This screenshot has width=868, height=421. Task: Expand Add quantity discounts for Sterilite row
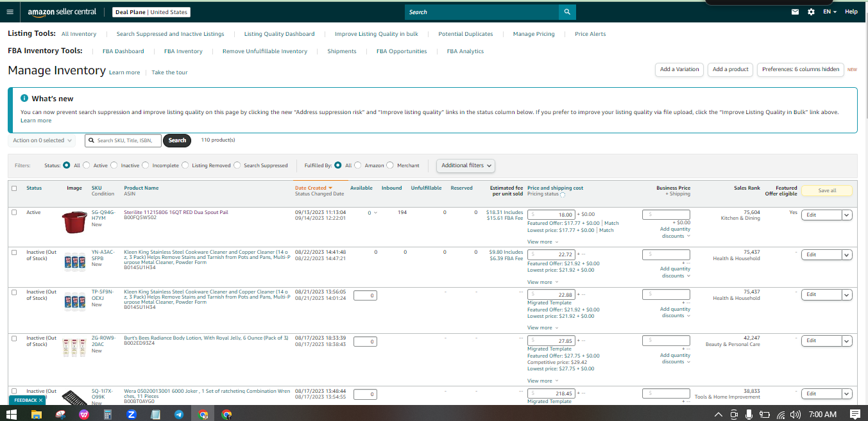675,233
